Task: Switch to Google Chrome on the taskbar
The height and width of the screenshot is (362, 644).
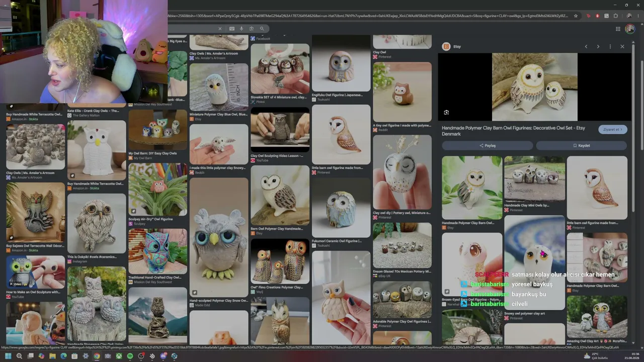Action: click(x=97, y=356)
